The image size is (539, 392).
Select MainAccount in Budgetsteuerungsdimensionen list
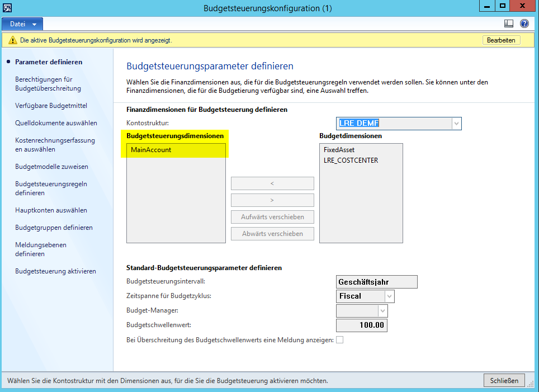point(151,150)
